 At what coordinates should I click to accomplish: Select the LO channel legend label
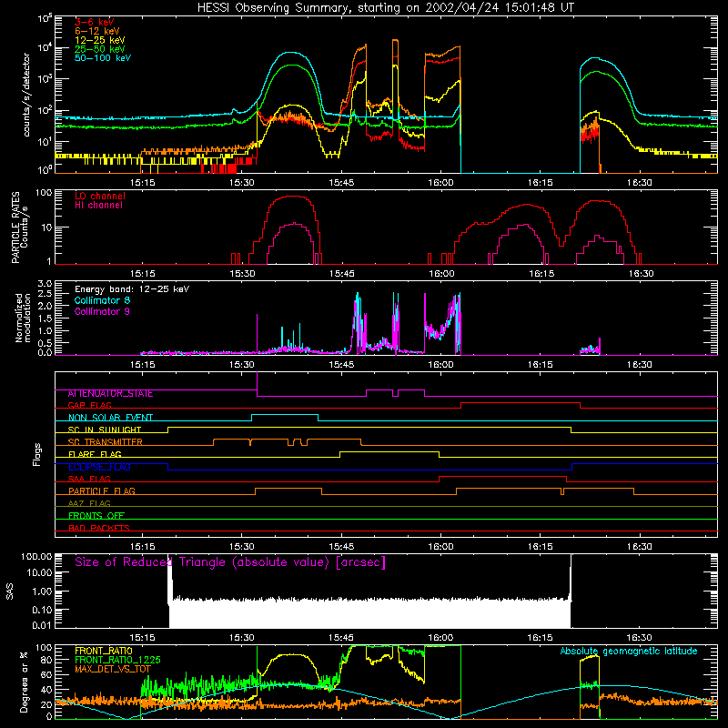click(100, 196)
